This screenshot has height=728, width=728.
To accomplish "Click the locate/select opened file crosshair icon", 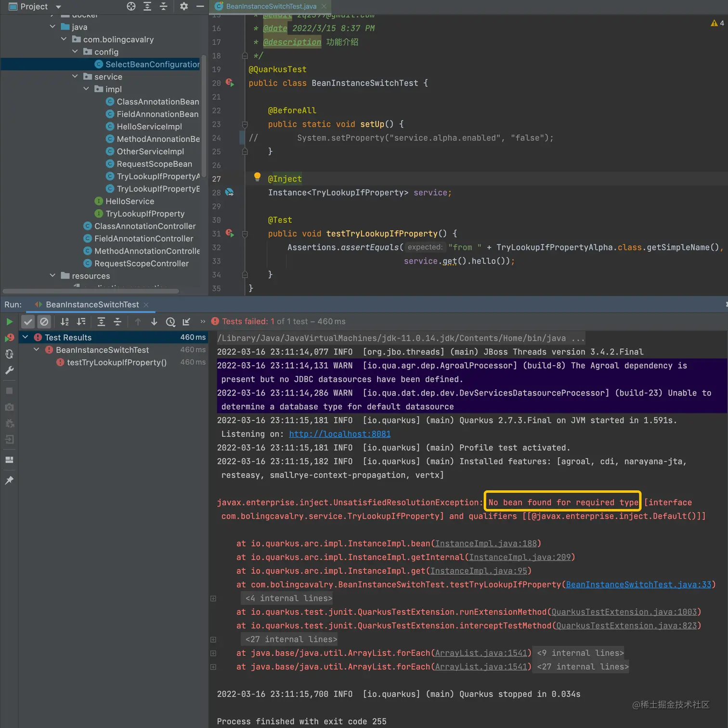I will point(131,6).
